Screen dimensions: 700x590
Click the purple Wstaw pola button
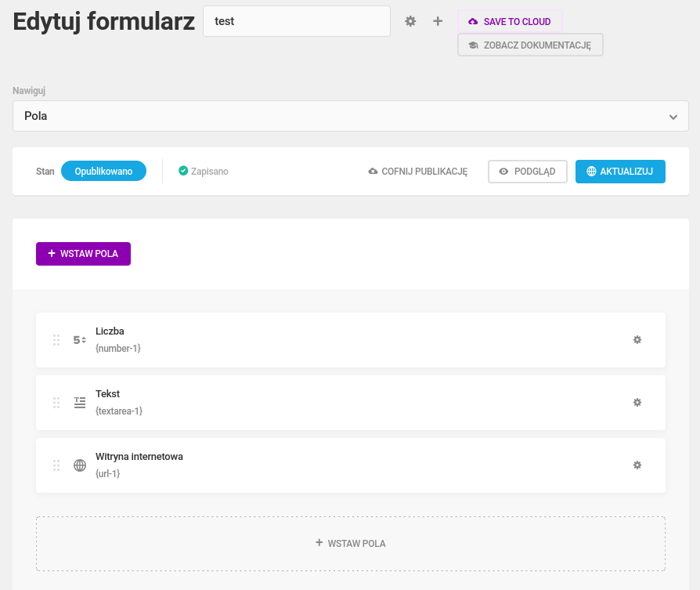pyautogui.click(x=84, y=254)
